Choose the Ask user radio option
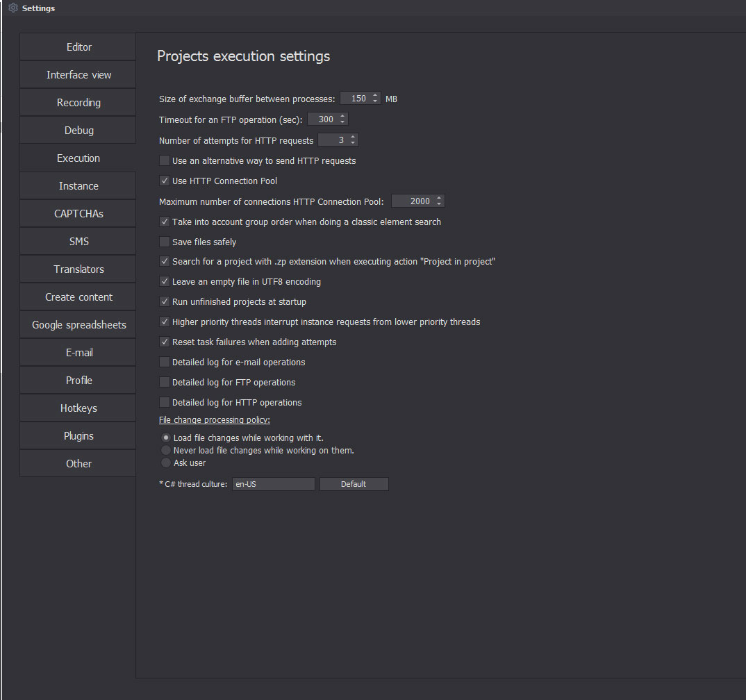 coord(165,462)
